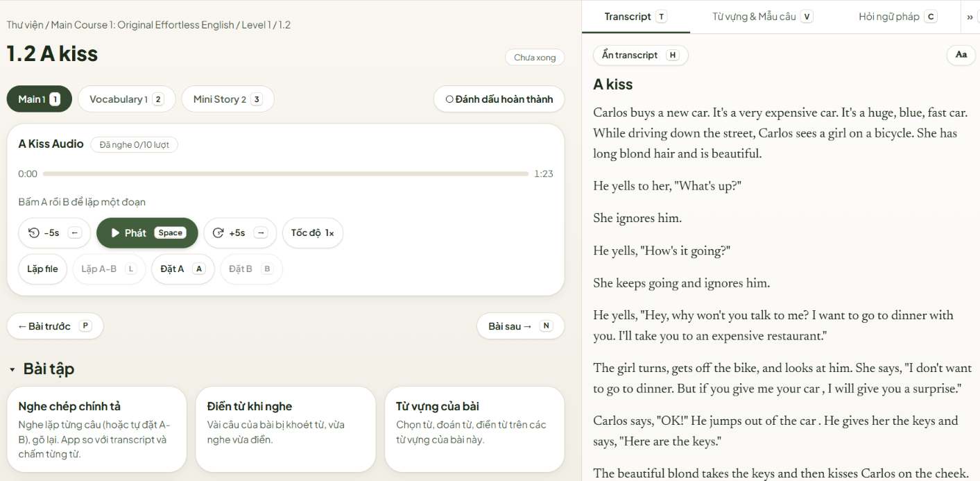Viewport: 980px width, 481px height.
Task: Set loop point with Đặt A
Action: (183, 269)
